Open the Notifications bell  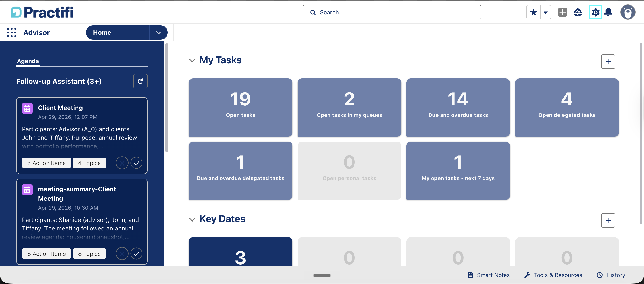pos(608,12)
